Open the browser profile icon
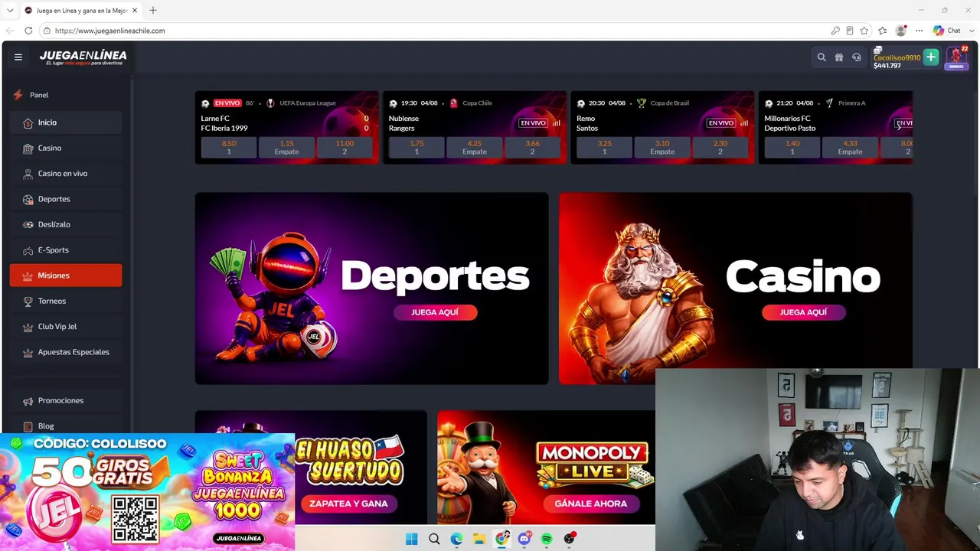 point(901,31)
